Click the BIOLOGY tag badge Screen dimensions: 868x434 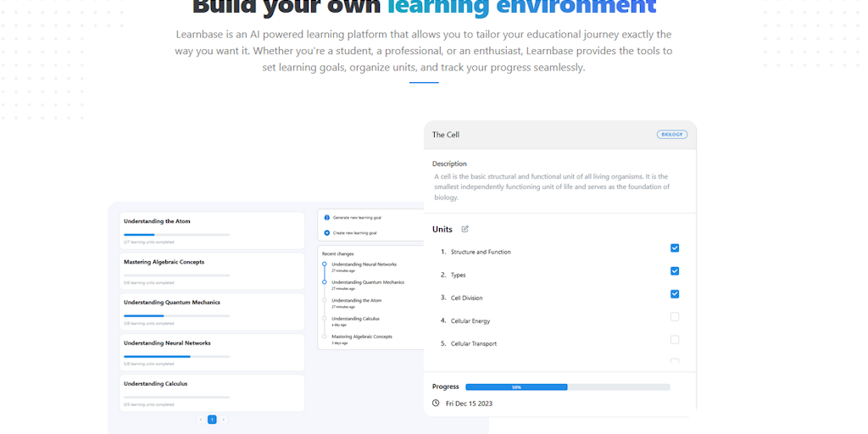click(x=672, y=134)
